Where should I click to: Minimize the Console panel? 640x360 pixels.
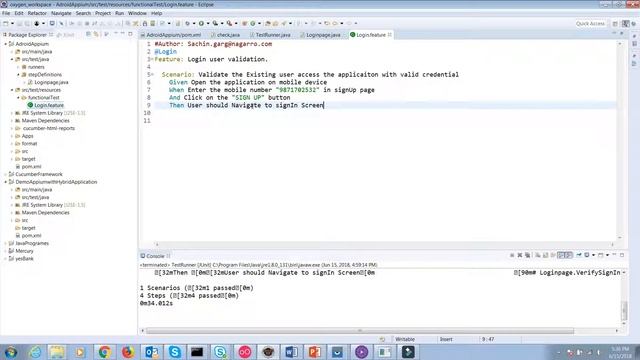click(x=614, y=255)
